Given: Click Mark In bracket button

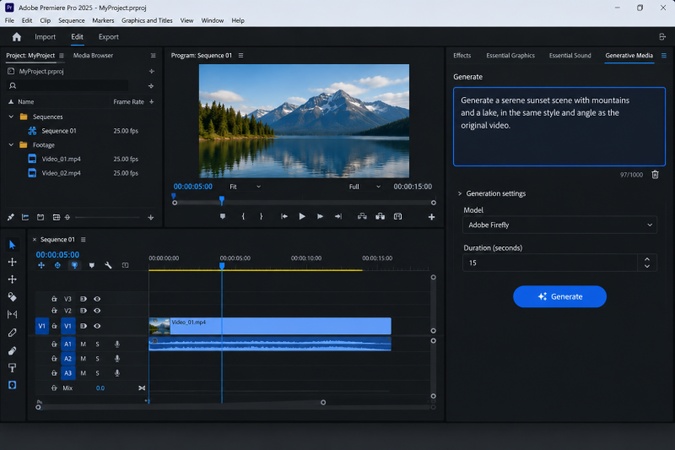Looking at the screenshot, I should click(243, 217).
